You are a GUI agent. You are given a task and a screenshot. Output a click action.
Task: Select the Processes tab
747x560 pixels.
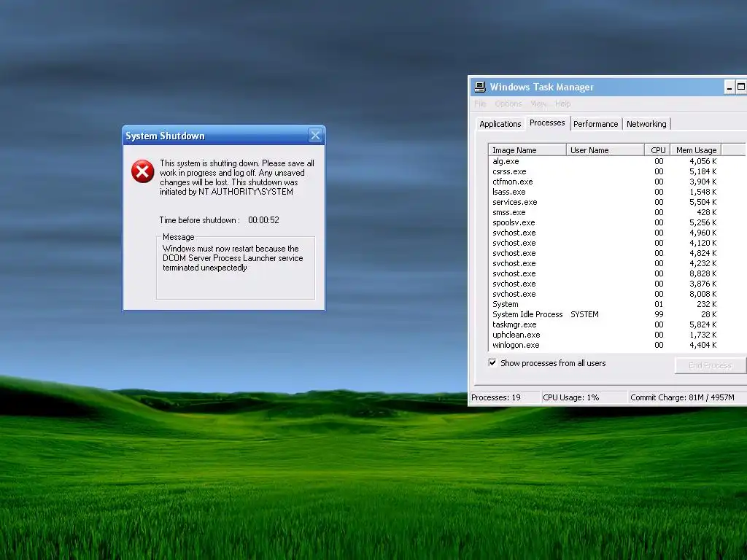pyautogui.click(x=547, y=122)
